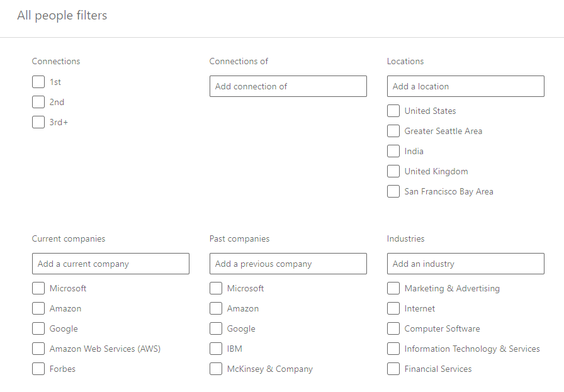This screenshot has height=392, width=564.
Task: Filter by Microsoft as current company
Action: [38, 288]
